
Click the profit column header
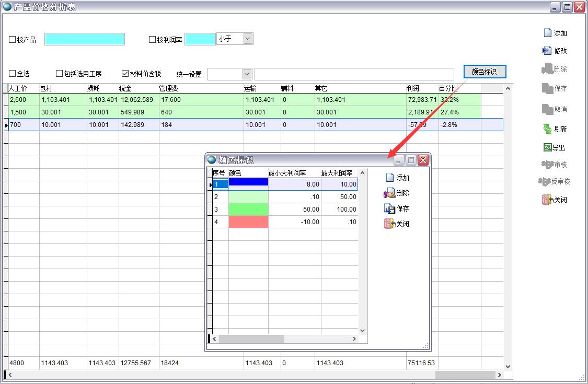point(413,88)
